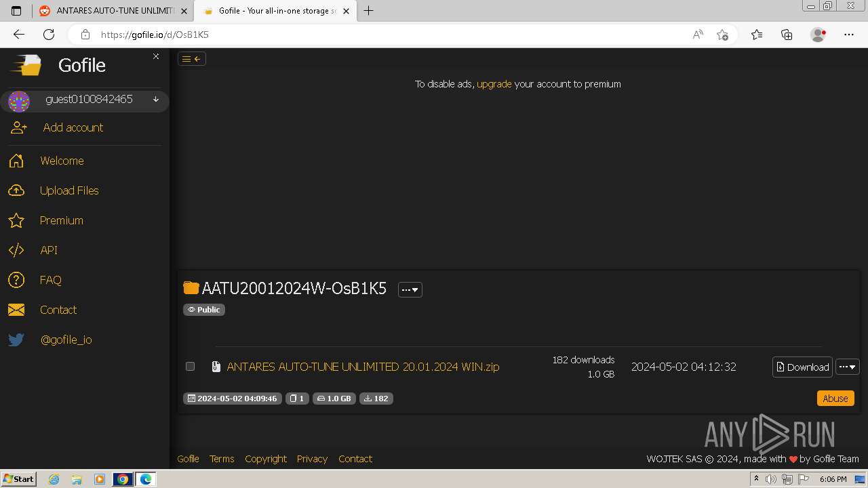Open the FAQ menu item
The image size is (868, 488).
tap(51, 280)
